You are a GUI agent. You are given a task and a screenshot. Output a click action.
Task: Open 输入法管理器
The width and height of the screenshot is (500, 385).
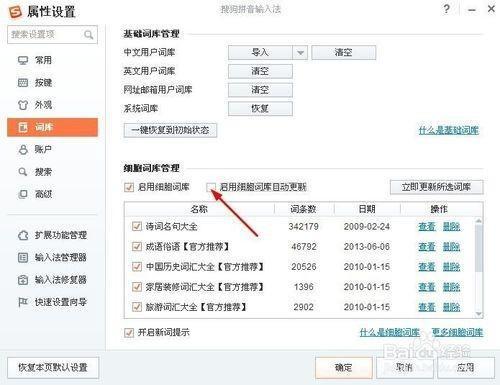[61, 257]
